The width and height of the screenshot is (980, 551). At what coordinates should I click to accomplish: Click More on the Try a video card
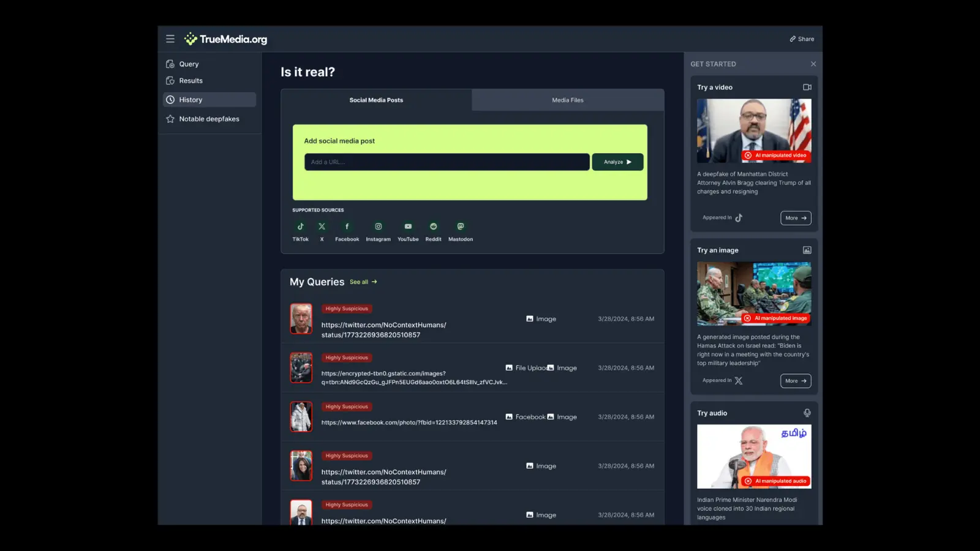[x=795, y=218]
